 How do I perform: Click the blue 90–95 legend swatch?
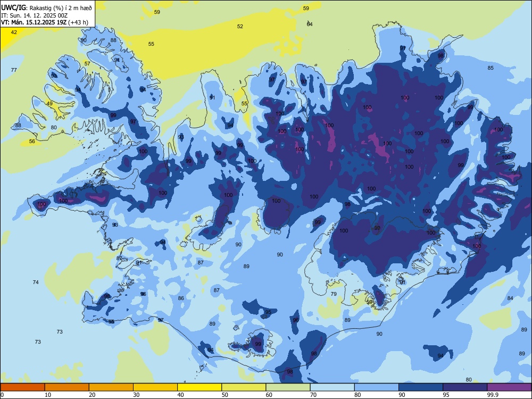(421, 387)
